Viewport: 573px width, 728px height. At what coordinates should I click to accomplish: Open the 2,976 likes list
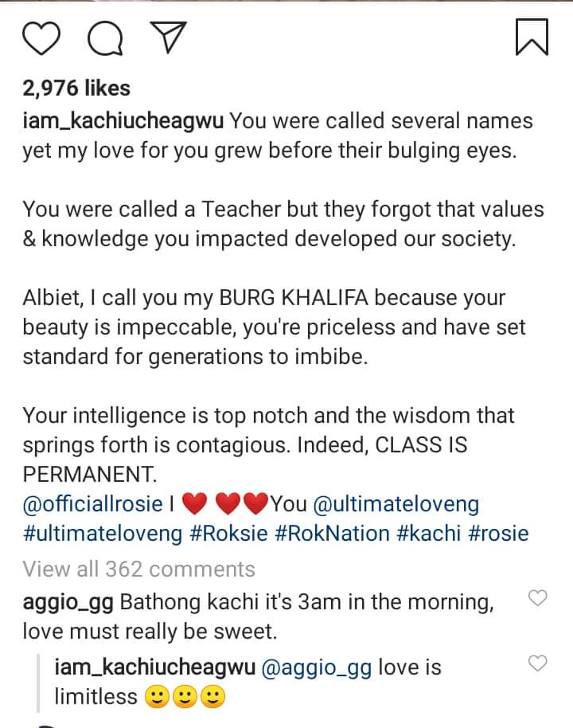point(76,88)
